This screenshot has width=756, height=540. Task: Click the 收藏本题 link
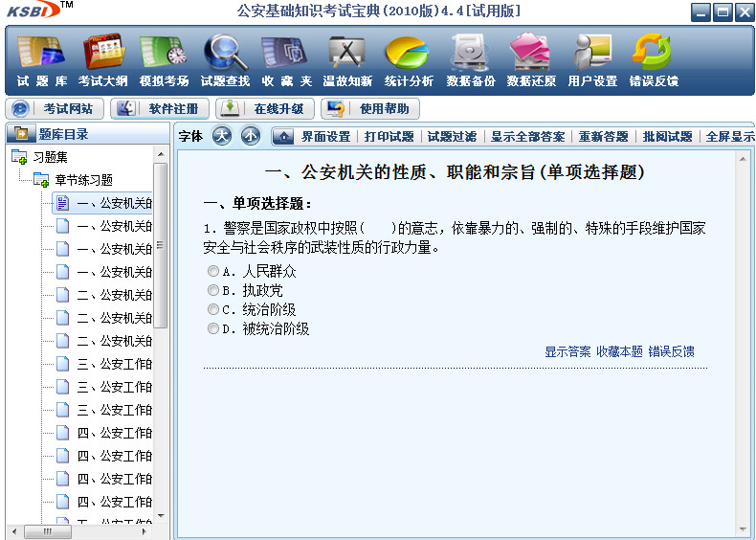pos(619,351)
